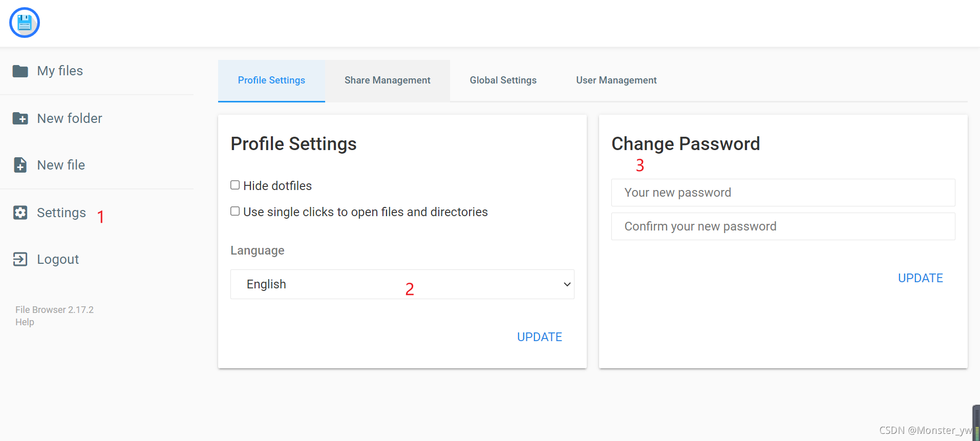This screenshot has width=980, height=441.
Task: Click UPDATE under Change Password
Action: [x=921, y=278]
